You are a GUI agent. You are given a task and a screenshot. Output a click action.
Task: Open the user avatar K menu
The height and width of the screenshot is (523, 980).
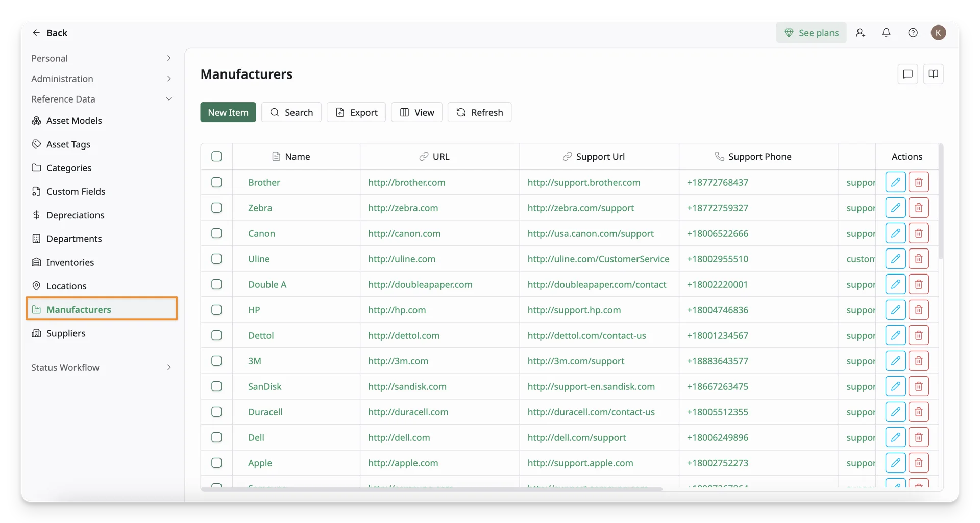[938, 33]
